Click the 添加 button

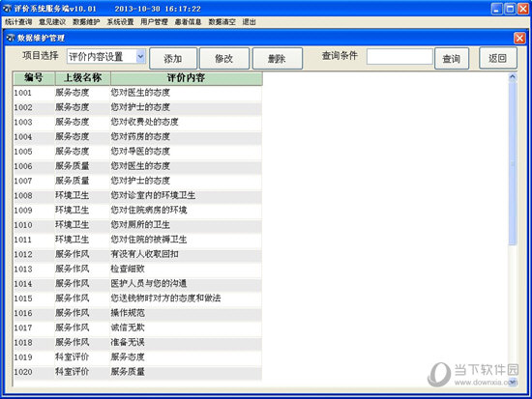pyautogui.click(x=173, y=58)
